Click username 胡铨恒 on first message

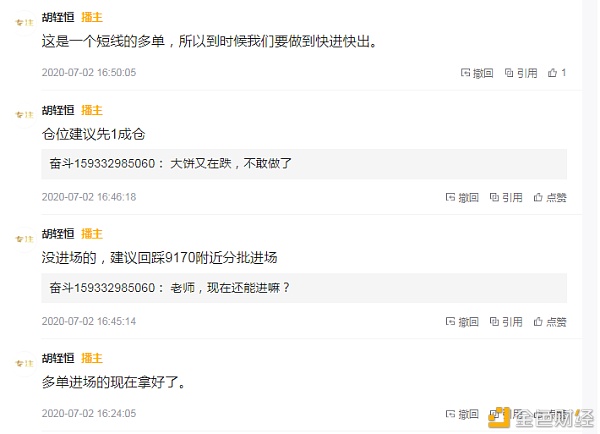[58, 17]
